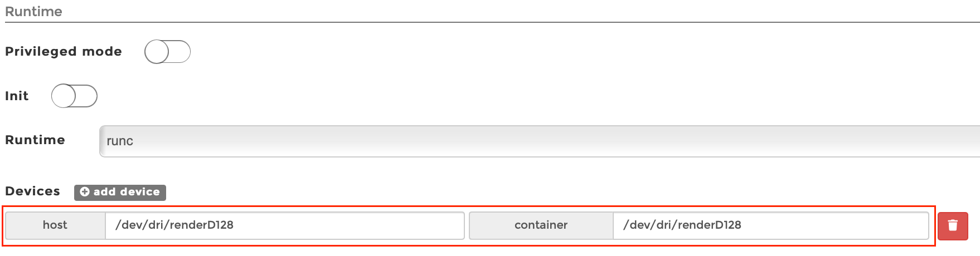Select the runc text in Runtime selector
This screenshot has width=980, height=256.
(120, 141)
